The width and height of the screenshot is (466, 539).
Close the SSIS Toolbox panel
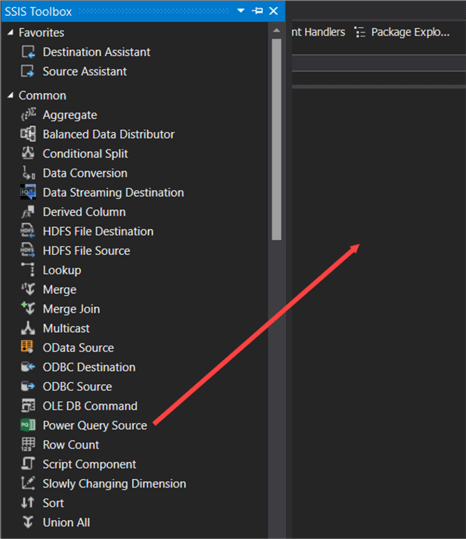[274, 11]
